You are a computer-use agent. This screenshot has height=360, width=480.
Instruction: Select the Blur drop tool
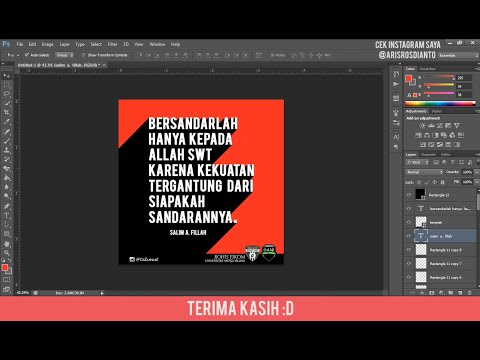coord(7,187)
